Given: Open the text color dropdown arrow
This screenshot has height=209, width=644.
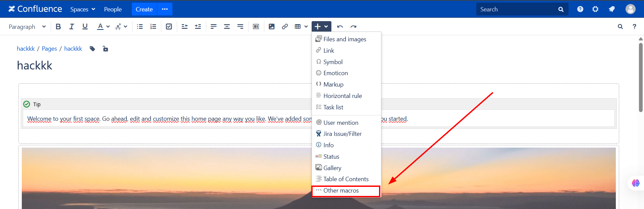Looking at the screenshot, I should click(x=108, y=27).
